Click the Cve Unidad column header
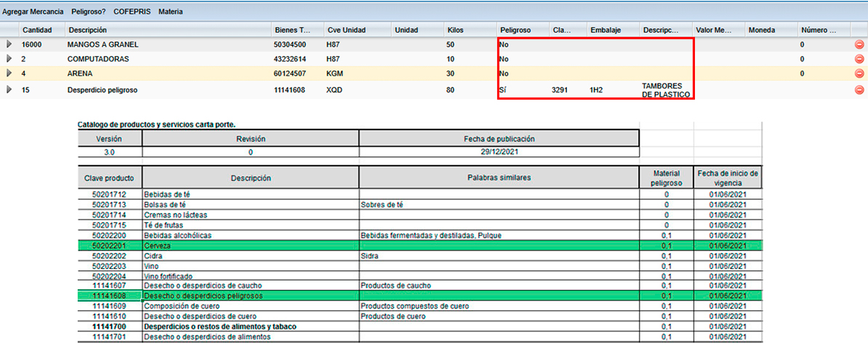 point(346,31)
